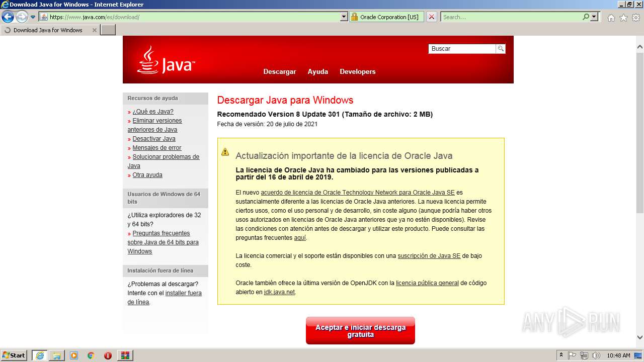Click the Home icon in Internet Explorer
644x362 pixels.
point(611,18)
